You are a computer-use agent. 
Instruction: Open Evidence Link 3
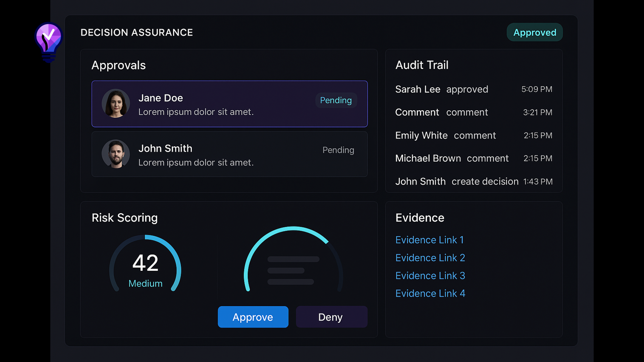(430, 276)
